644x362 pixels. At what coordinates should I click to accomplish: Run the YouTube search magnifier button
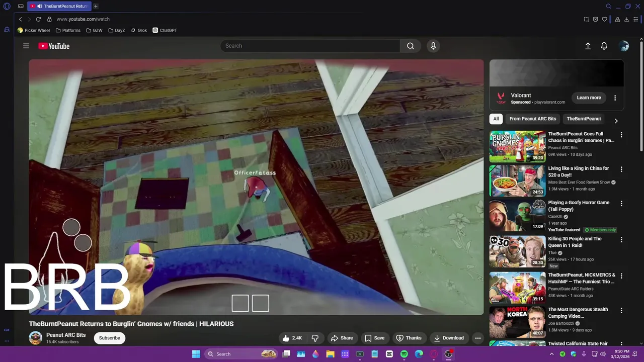pyautogui.click(x=411, y=46)
